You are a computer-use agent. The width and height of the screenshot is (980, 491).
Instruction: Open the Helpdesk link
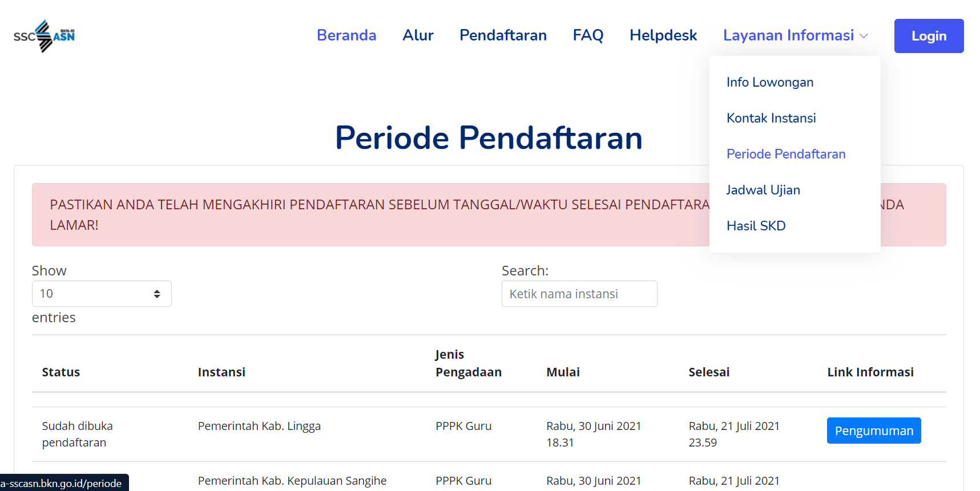(x=663, y=35)
